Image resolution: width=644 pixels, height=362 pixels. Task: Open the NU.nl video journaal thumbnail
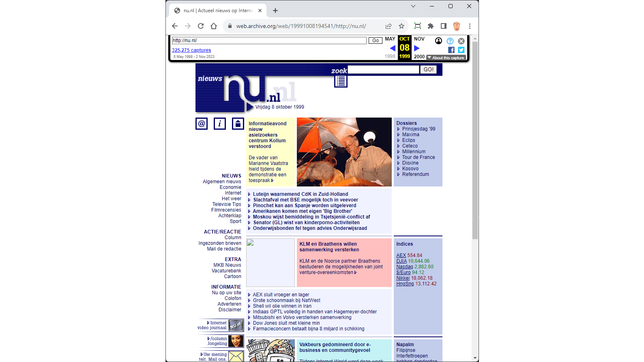[236, 326]
